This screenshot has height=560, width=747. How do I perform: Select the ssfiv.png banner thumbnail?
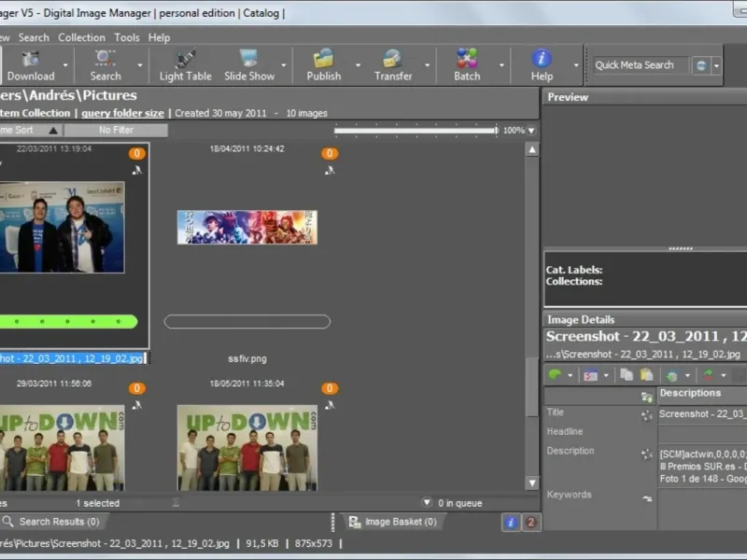pos(247,228)
